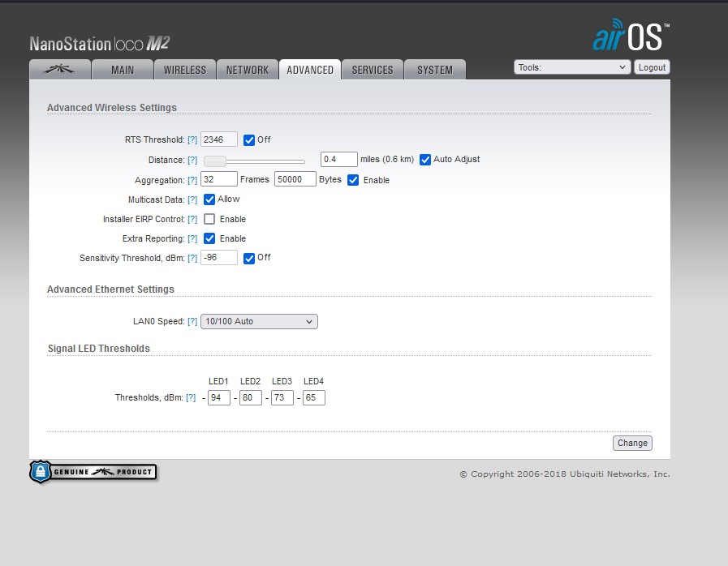The image size is (728, 566).
Task: Open help for LAN0 Speed
Action: pos(192,321)
